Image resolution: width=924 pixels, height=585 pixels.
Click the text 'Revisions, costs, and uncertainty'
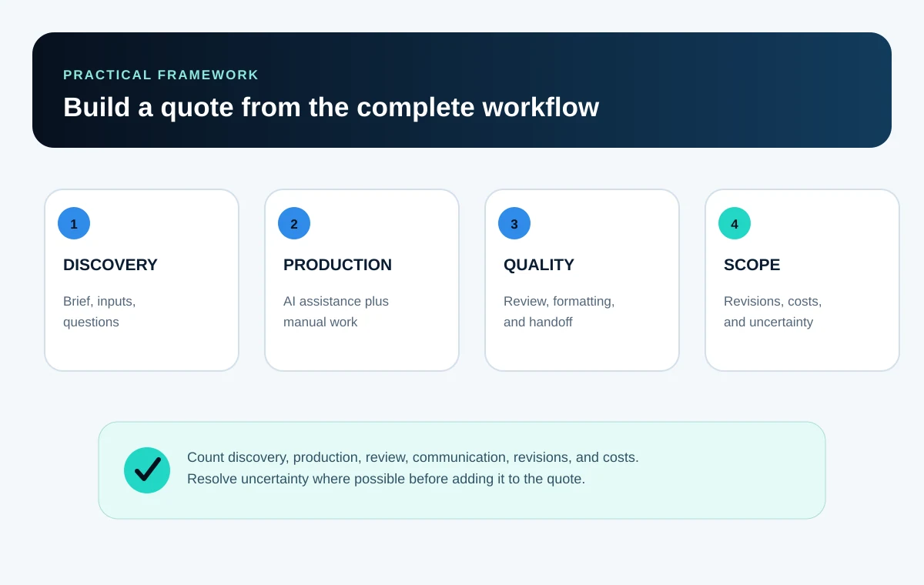[x=773, y=312]
